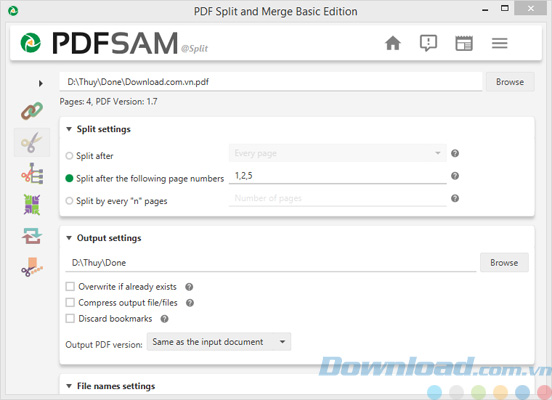Screen dimensions: 552x400
Task: Close the PDFSAM window
Action: [531, 8]
